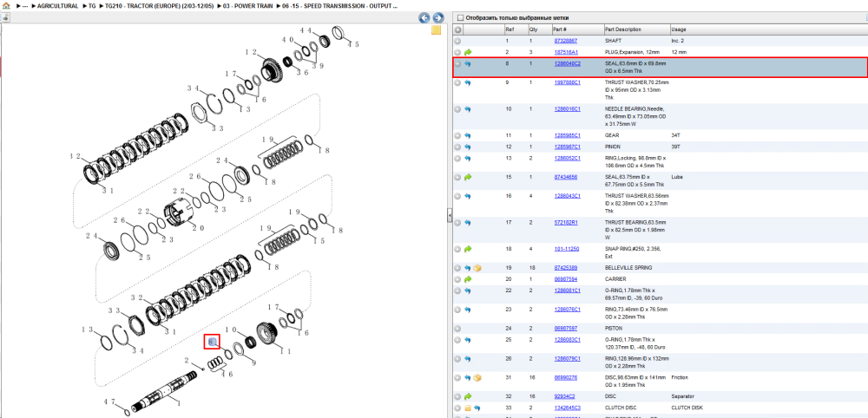Click blue arrow icon in THRUST WASHER ref 9 row
The width and height of the screenshot is (868, 418).
coord(467,83)
